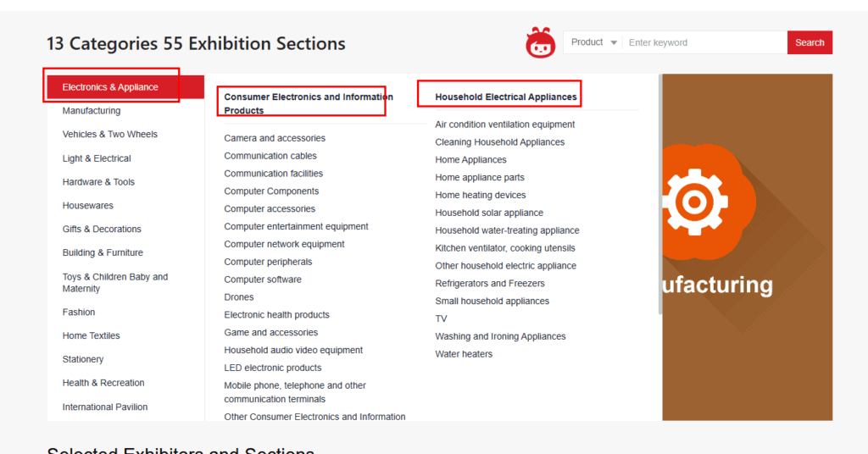This screenshot has width=868, height=454.
Task: Click the category panel vertical scrollbar
Action: [x=659, y=195]
